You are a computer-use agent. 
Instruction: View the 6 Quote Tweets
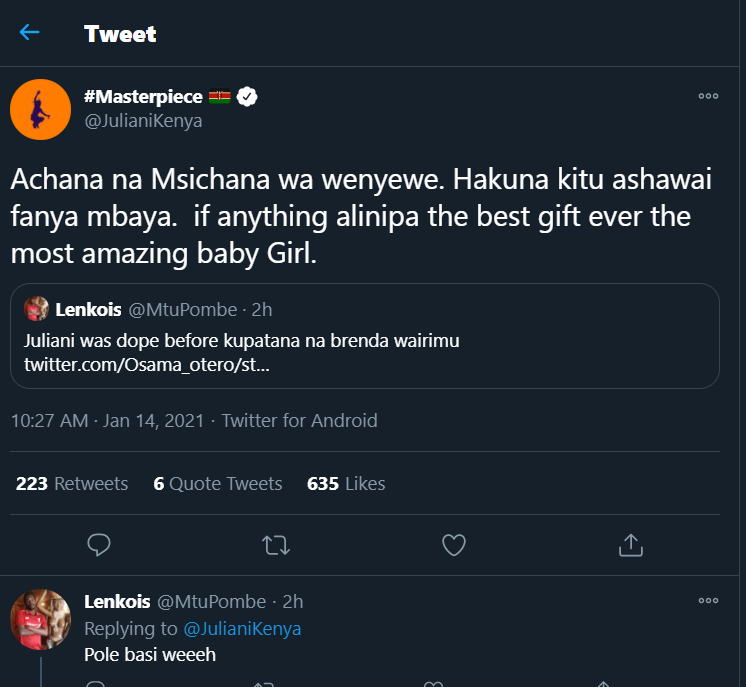tap(218, 484)
